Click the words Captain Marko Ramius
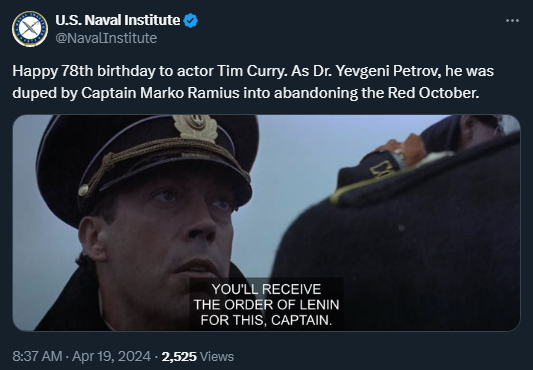 click(160, 93)
